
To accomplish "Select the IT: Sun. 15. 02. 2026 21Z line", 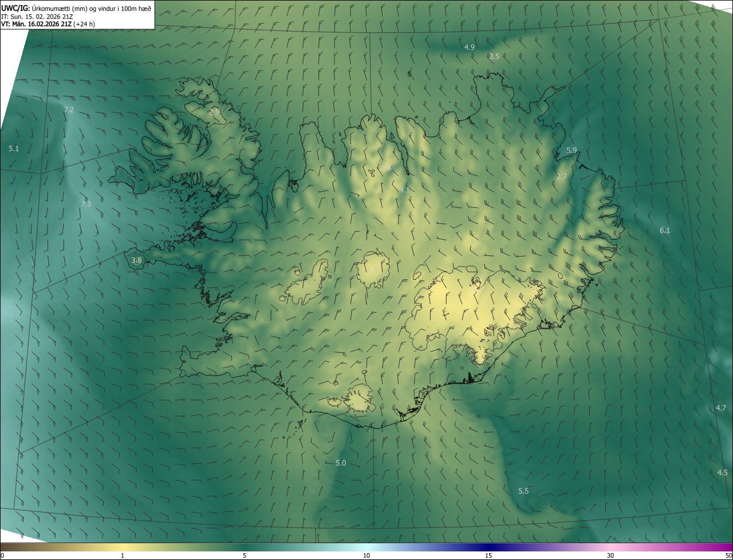I will (x=37, y=16).
